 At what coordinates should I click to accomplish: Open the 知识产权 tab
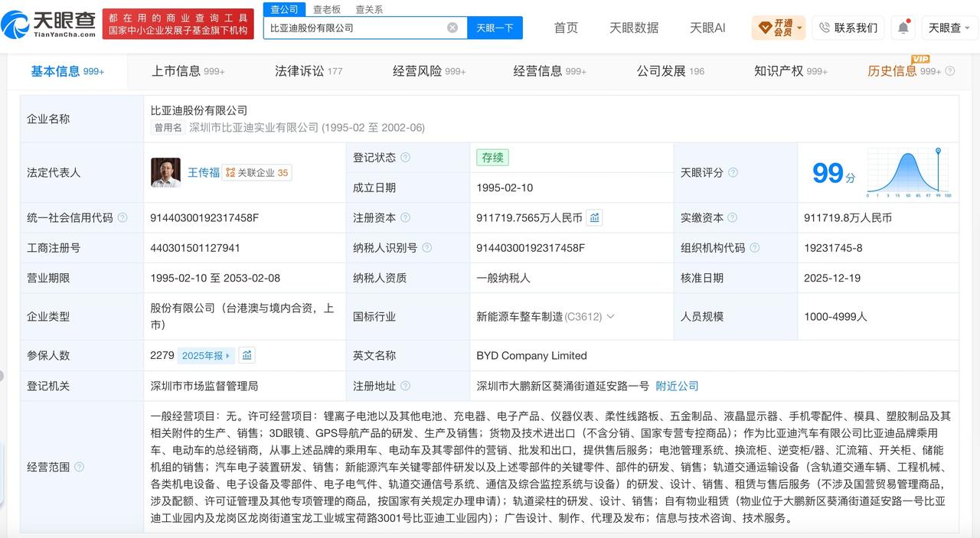tap(791, 71)
